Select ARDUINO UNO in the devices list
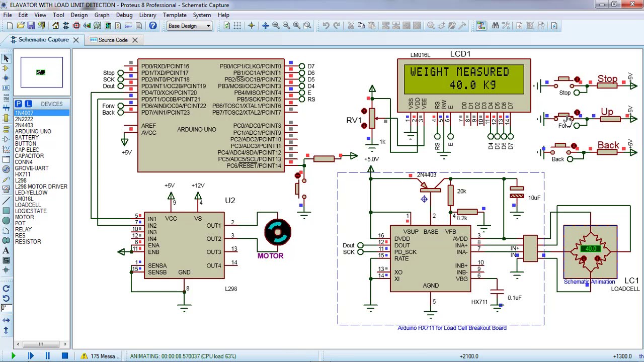The width and height of the screenshot is (644, 362). pyautogui.click(x=33, y=131)
